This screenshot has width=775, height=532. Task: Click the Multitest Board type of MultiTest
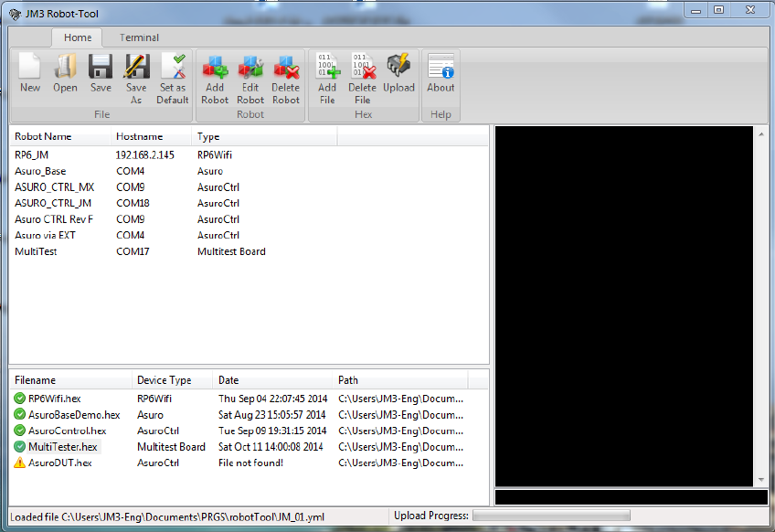click(231, 251)
